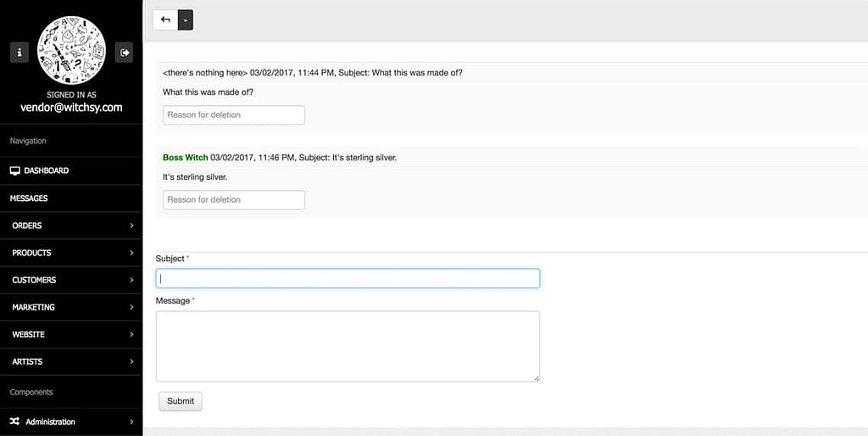Click inside the Message text area
The width and height of the screenshot is (868, 436).
click(x=348, y=346)
